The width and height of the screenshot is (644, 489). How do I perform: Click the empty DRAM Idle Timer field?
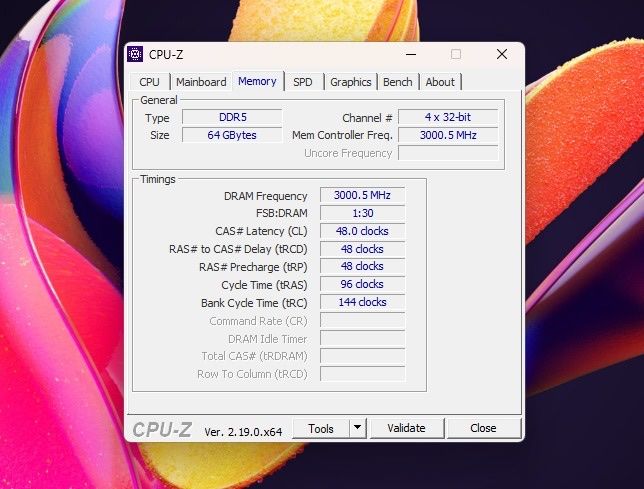point(362,338)
